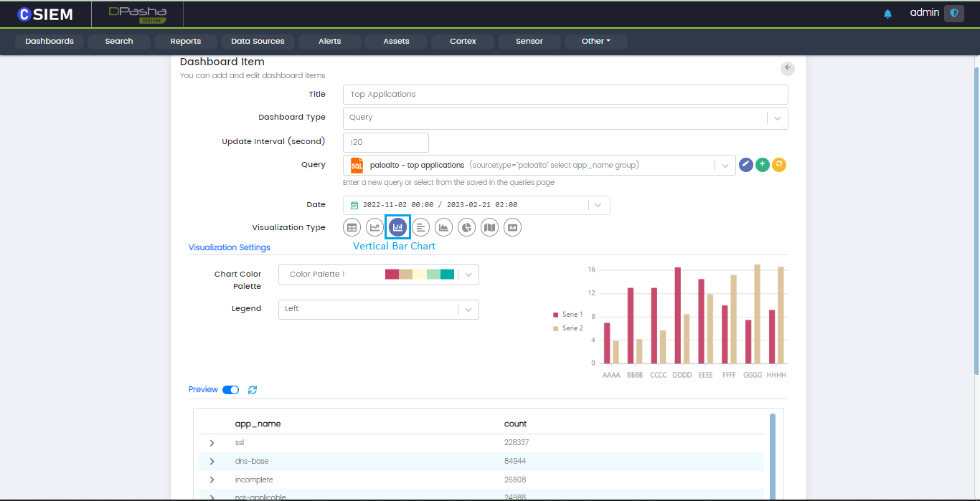Toggle Serie 2 in the chart legend
Viewport: 980px width, 501px height.
click(567, 328)
